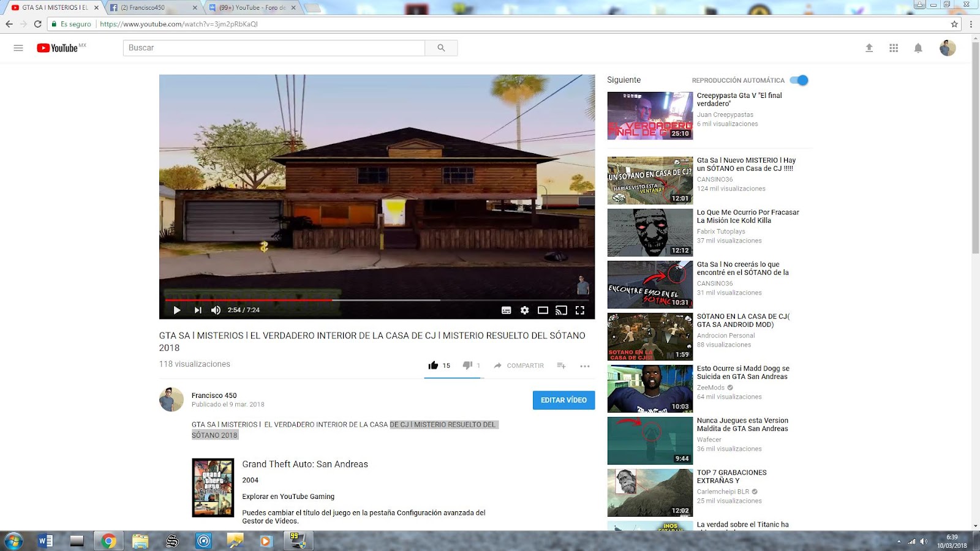This screenshot has height=551, width=980.
Task: Open the Chrome three-dot menu
Action: click(971, 24)
